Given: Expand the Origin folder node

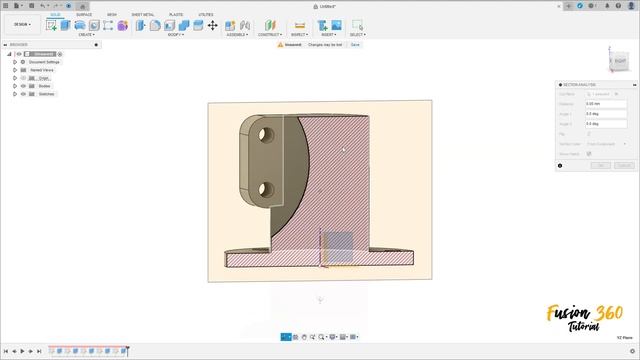Looking at the screenshot, I should tap(15, 78).
